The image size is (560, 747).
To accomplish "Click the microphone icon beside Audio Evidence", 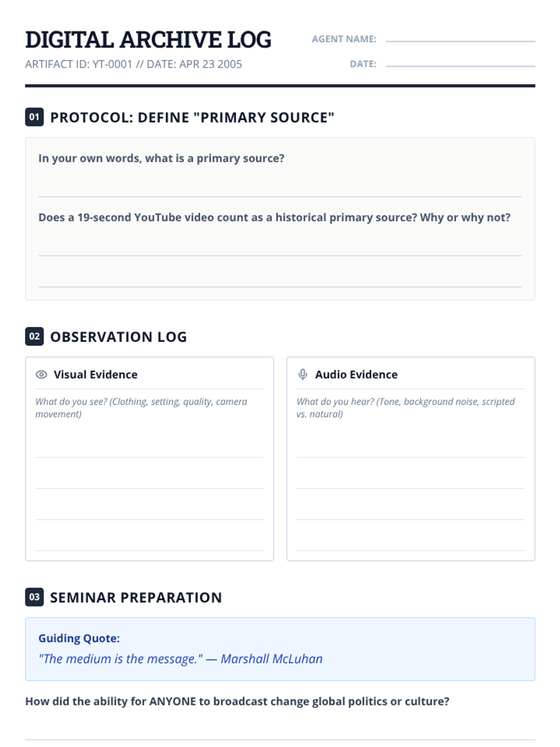I will 302,374.
